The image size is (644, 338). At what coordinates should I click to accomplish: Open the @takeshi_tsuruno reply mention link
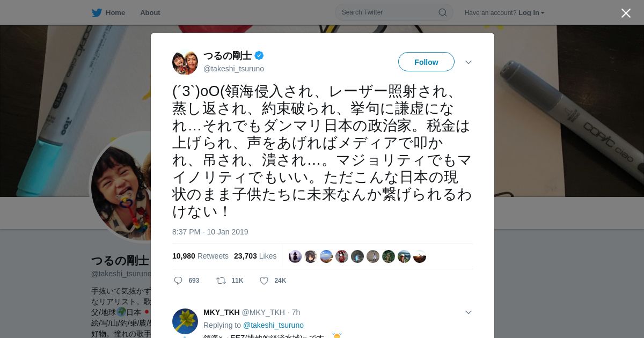tap(273, 325)
